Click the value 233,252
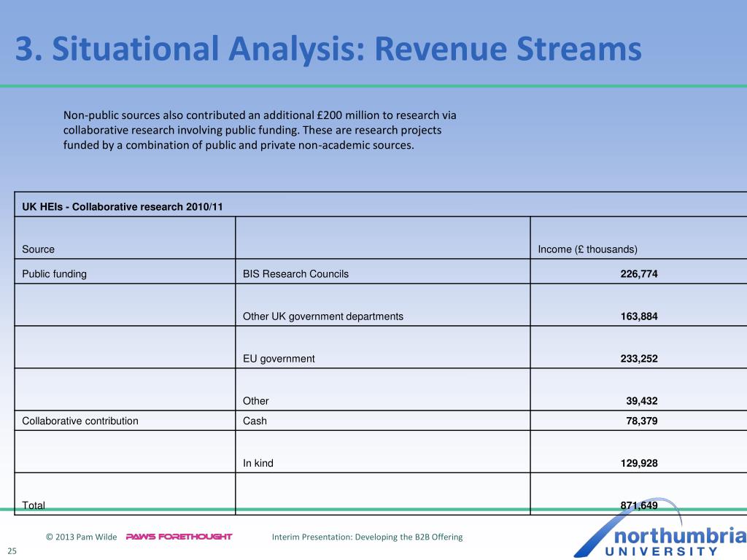747x560 pixels. pyautogui.click(x=639, y=359)
